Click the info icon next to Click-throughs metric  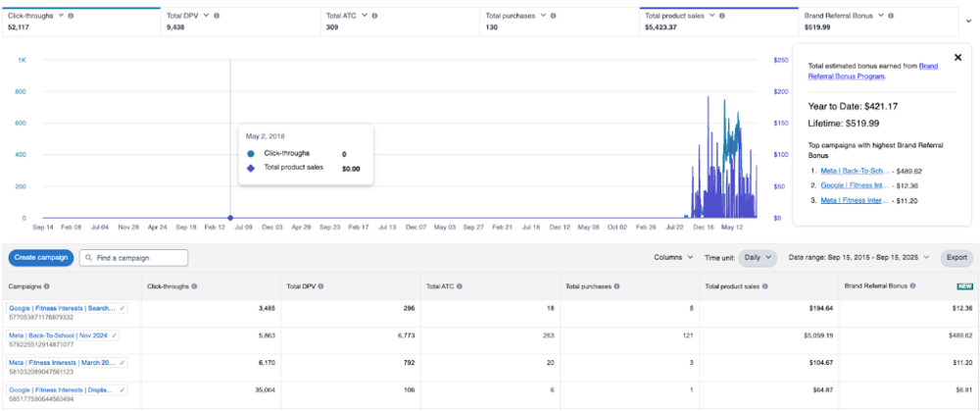pyautogui.click(x=71, y=16)
